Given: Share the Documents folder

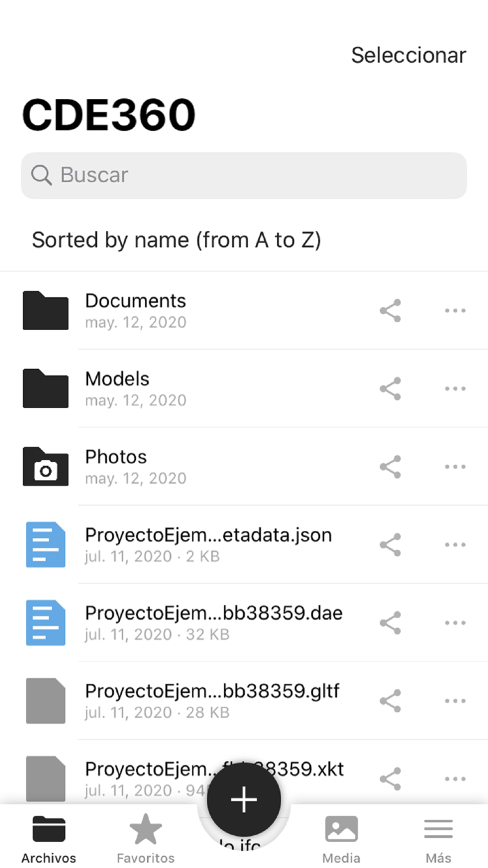Looking at the screenshot, I should click(x=390, y=310).
